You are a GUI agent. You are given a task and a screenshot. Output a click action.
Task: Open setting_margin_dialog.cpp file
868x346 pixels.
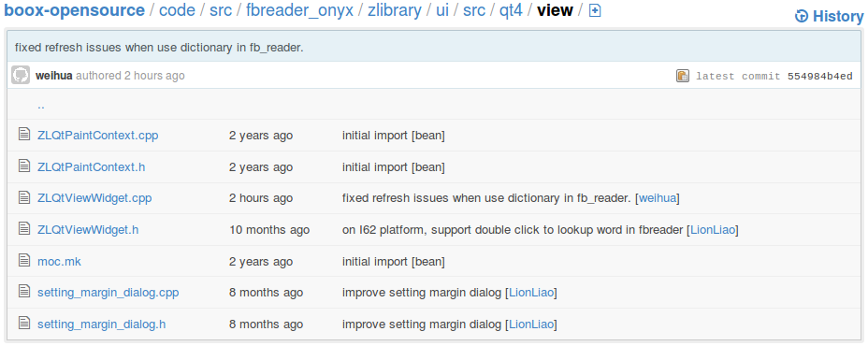108,293
